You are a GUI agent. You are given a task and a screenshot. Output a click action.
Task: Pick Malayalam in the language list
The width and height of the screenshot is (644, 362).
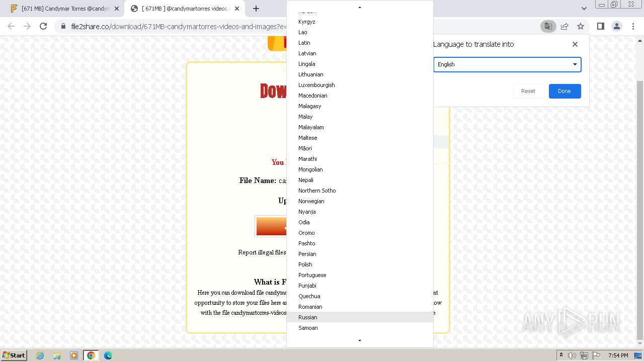point(360,127)
